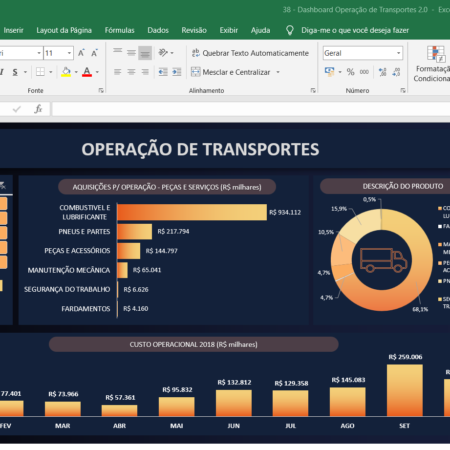Open font color dropdown arrow

(97, 72)
